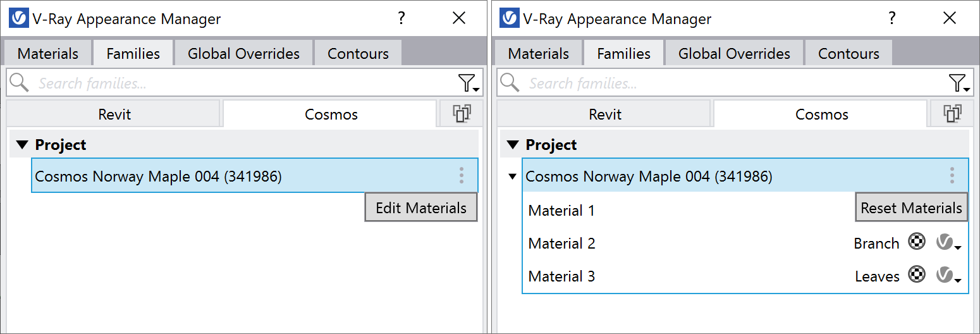Select Cosmos Norway Maple 004 row in left window

(x=255, y=176)
